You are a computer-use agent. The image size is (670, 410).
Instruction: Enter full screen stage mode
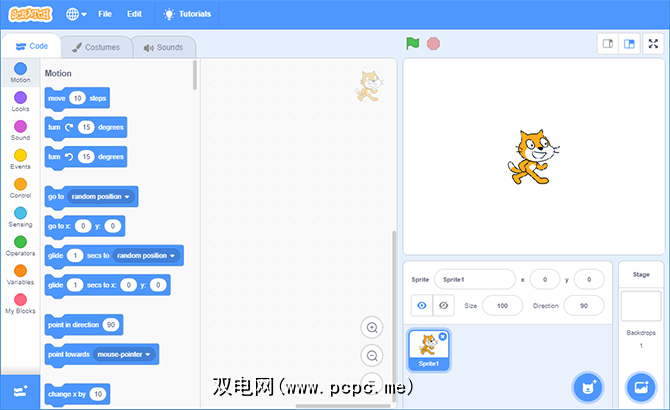click(x=653, y=44)
